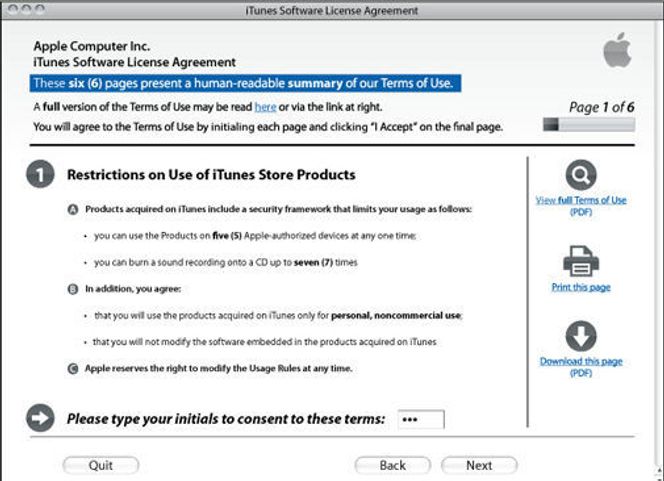
Task: Click the section number 1 circle icon
Action: [x=40, y=174]
